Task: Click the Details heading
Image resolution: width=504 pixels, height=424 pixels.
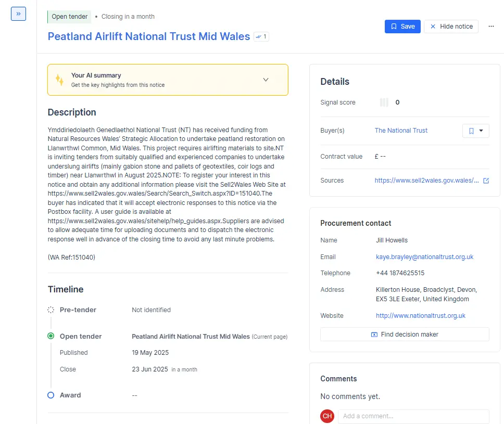Action: [x=335, y=82]
